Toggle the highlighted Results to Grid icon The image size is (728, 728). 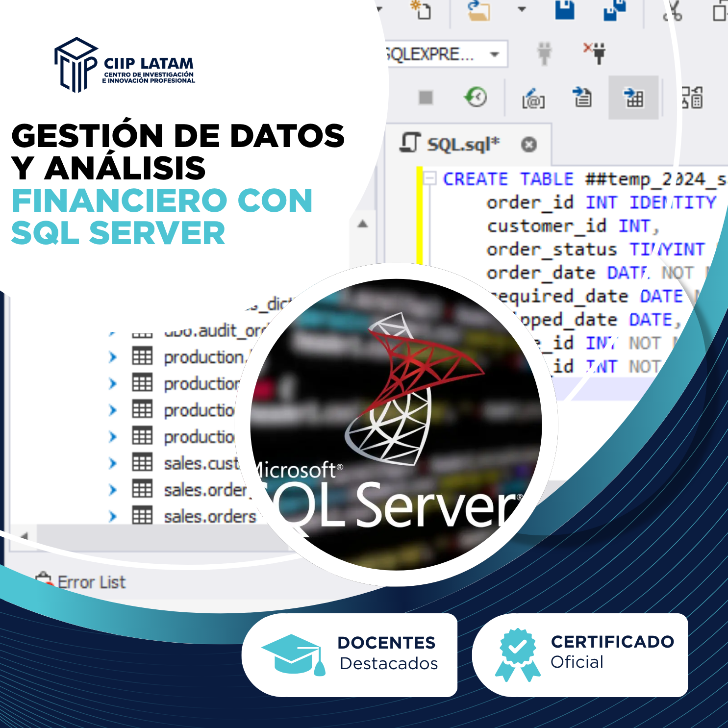pyautogui.click(x=633, y=98)
